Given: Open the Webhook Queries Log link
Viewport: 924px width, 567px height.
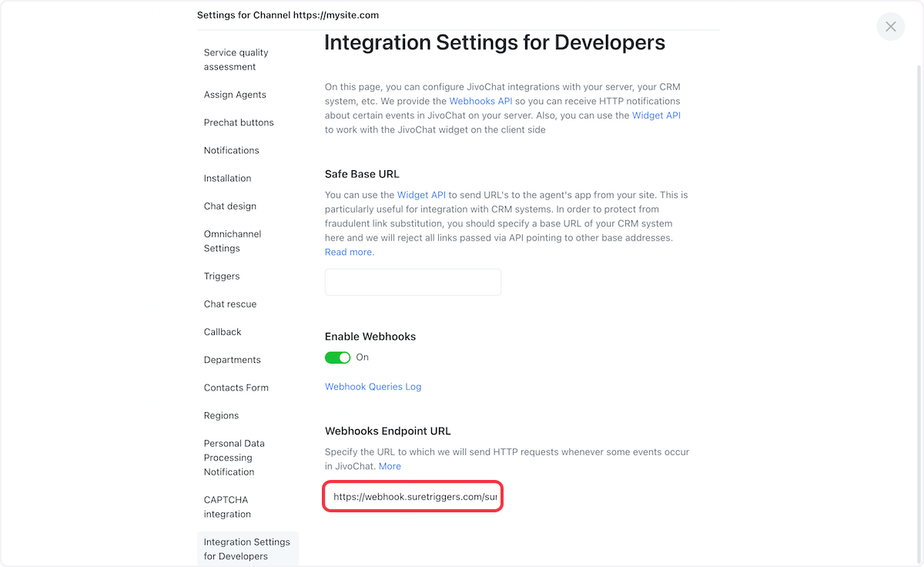Looking at the screenshot, I should tap(373, 387).
